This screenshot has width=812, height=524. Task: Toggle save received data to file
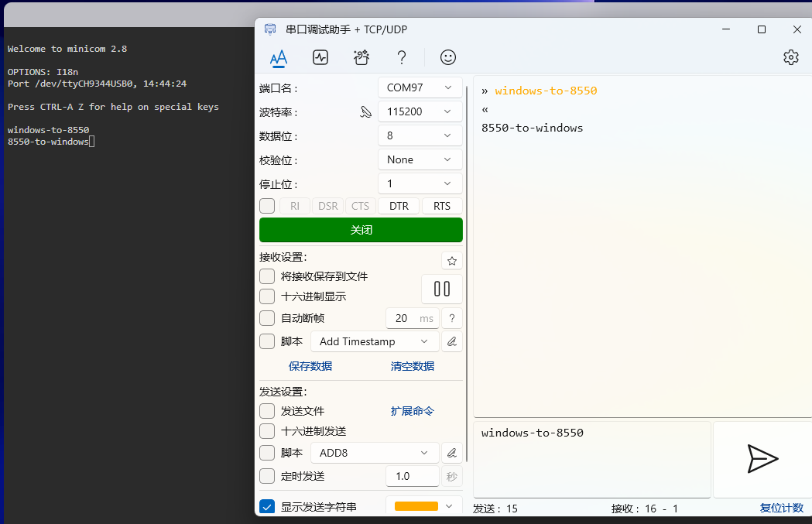267,276
